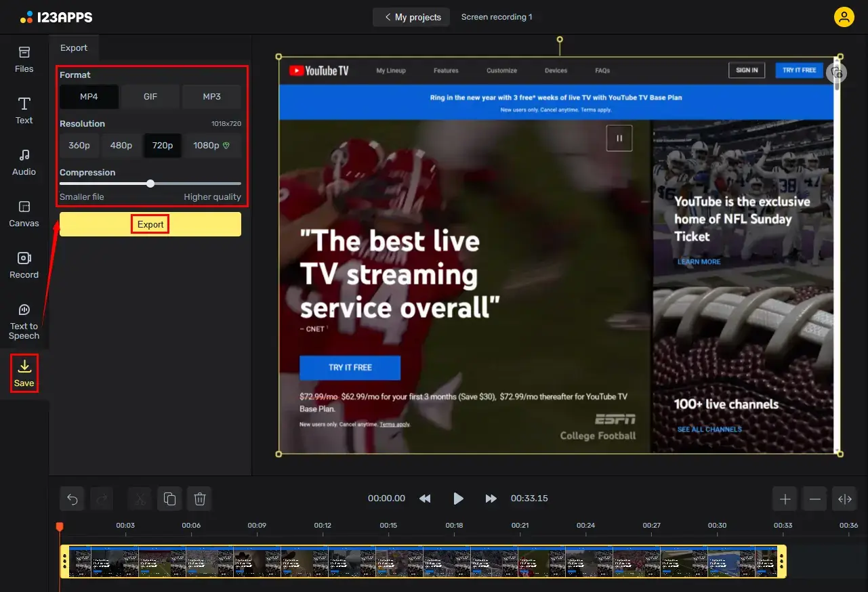The height and width of the screenshot is (592, 868).
Task: Open the Record tool in sidebar
Action: click(x=24, y=266)
